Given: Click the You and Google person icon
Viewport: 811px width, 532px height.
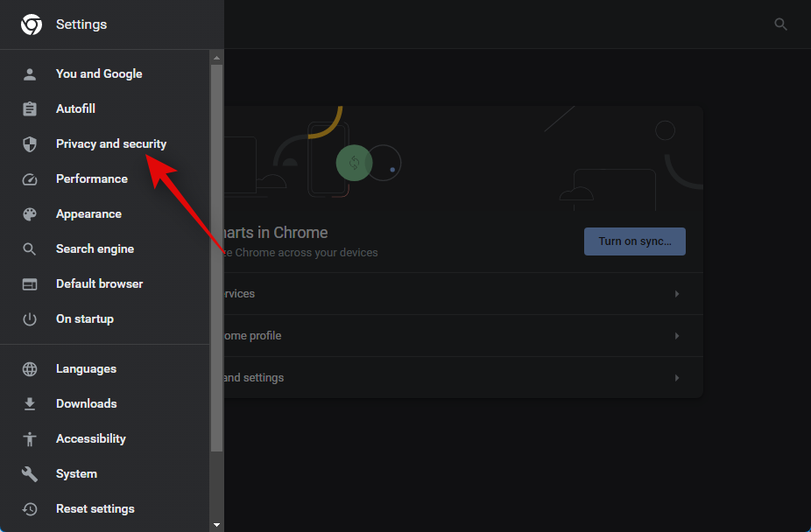Looking at the screenshot, I should (30, 74).
